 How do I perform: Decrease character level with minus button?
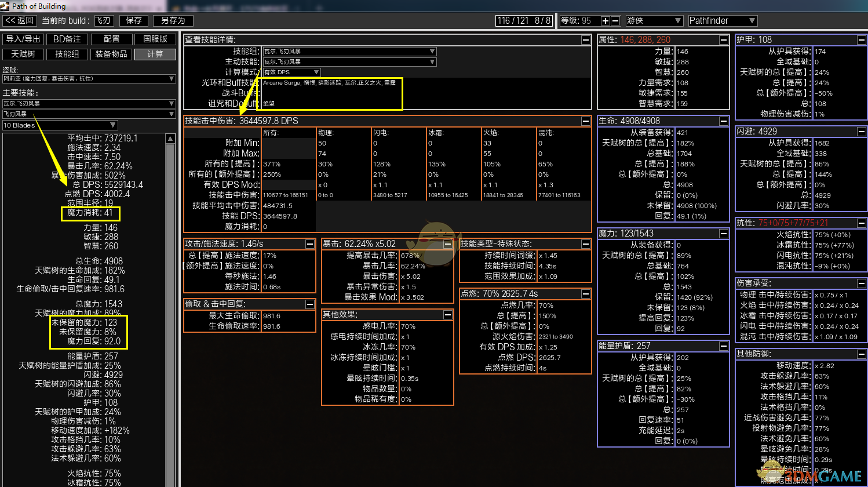(615, 21)
